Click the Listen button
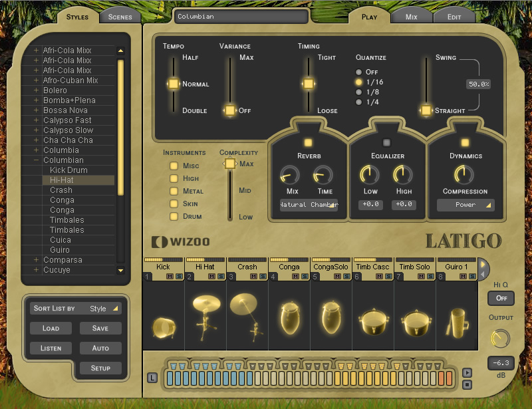Screen dimensions: 532x409 (51, 348)
